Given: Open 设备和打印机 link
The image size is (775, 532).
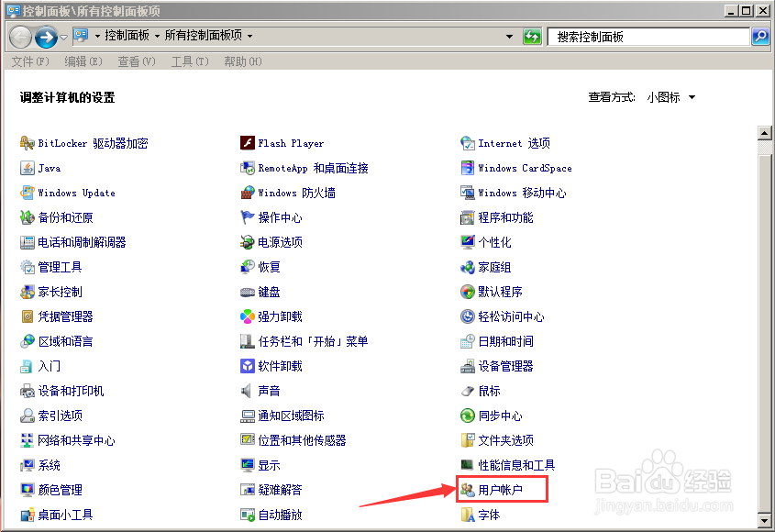Looking at the screenshot, I should (71, 391).
